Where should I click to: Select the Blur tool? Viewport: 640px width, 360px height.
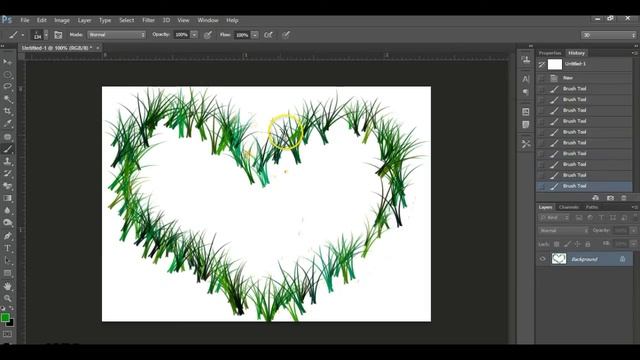(7, 211)
